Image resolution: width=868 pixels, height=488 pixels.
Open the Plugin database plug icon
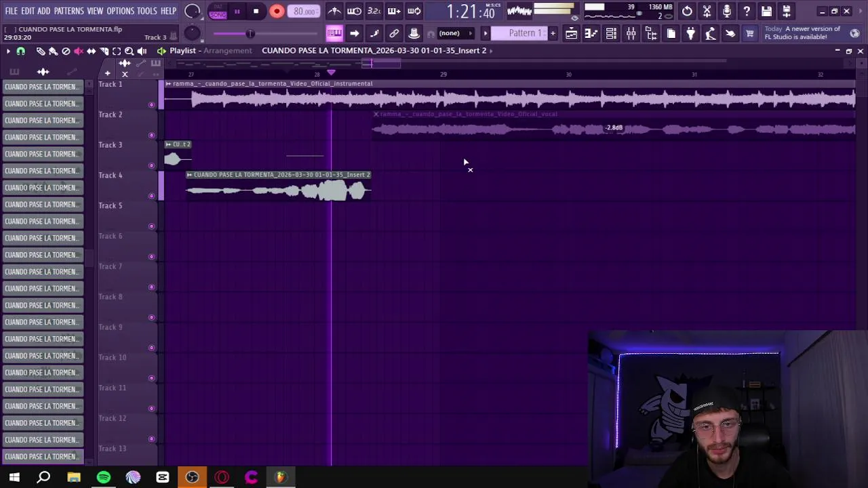click(690, 33)
